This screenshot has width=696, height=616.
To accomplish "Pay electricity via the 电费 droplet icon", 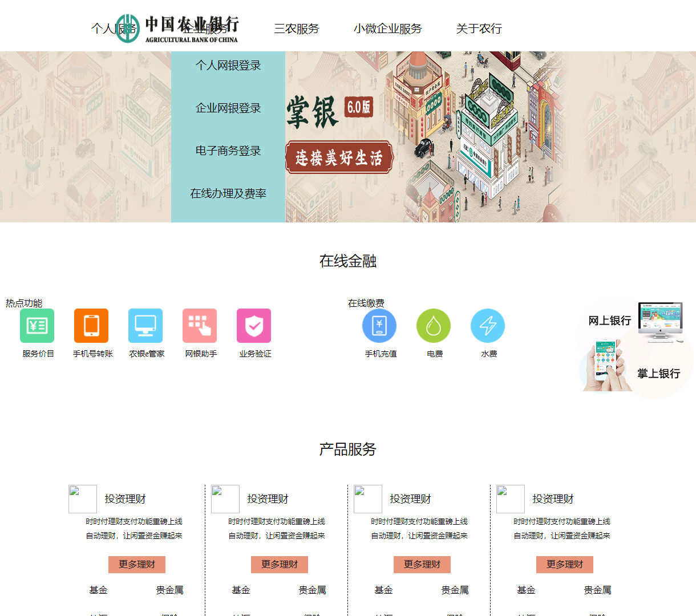I will click(434, 326).
